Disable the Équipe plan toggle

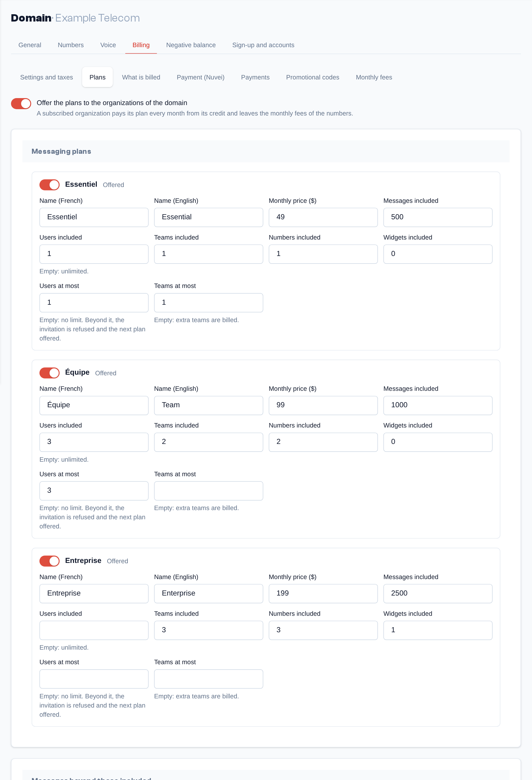click(49, 372)
